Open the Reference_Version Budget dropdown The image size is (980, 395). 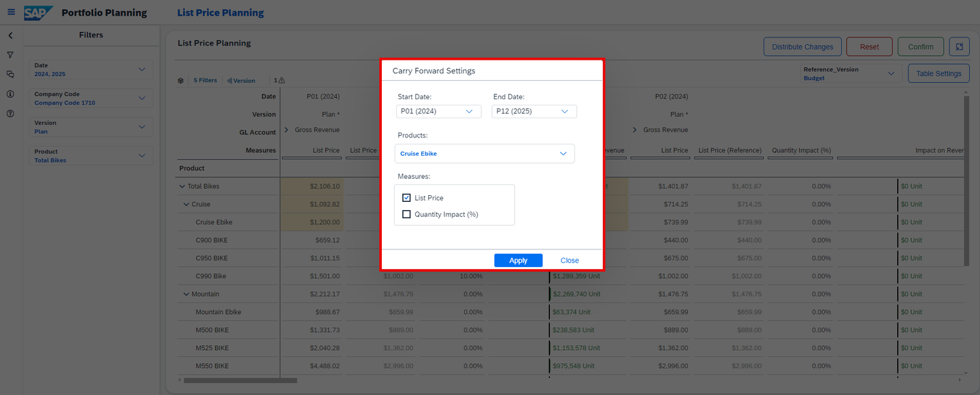851,73
